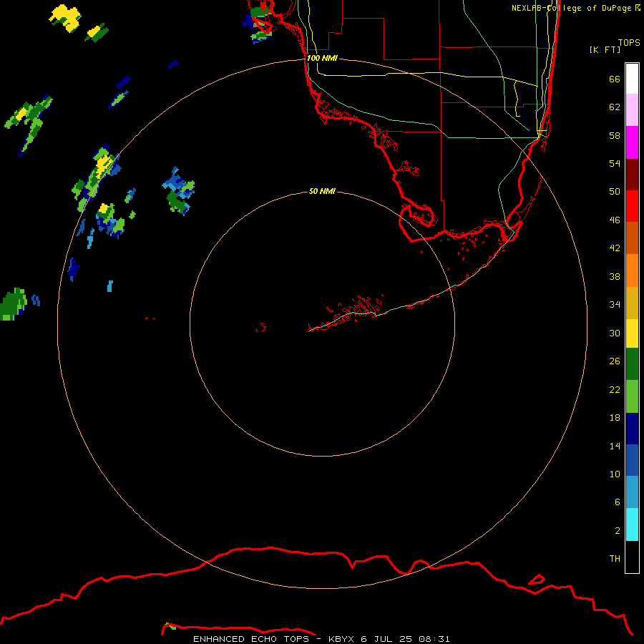644x644 pixels.
Task: Click the "08:31" timestamp in caption
Action: (434, 639)
